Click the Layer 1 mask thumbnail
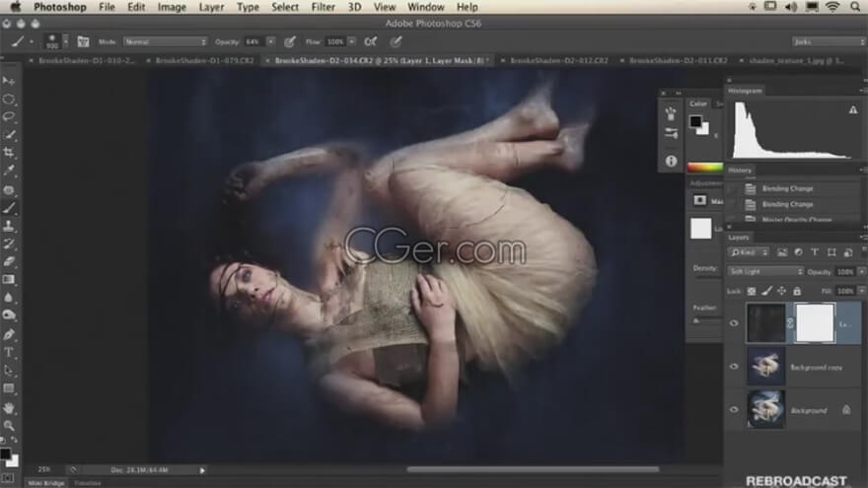Screen dimensions: 868x488 pos(815,322)
